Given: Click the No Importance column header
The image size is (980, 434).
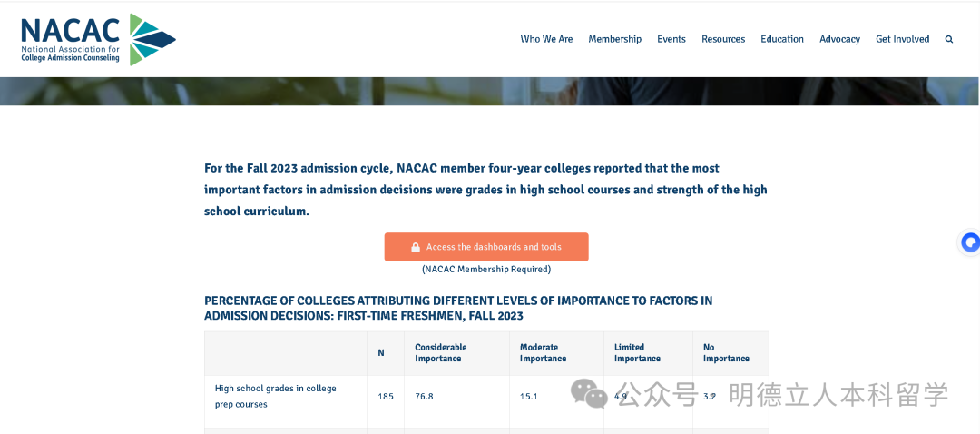Looking at the screenshot, I should coord(726,353).
